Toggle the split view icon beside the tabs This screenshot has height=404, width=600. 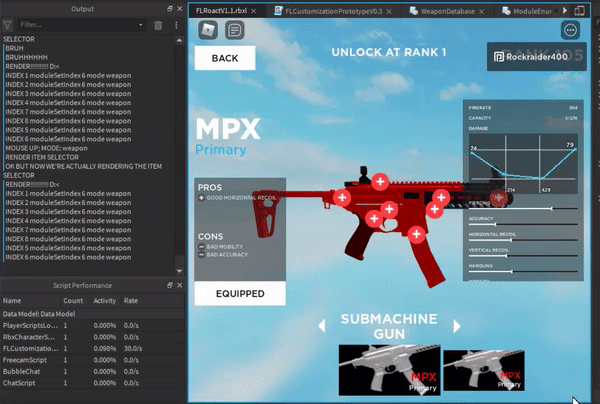coord(579,11)
